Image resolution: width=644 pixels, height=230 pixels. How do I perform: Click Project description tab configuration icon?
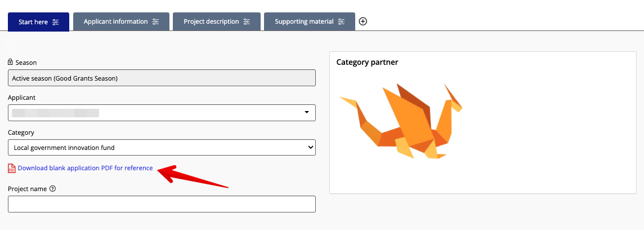[x=247, y=21]
